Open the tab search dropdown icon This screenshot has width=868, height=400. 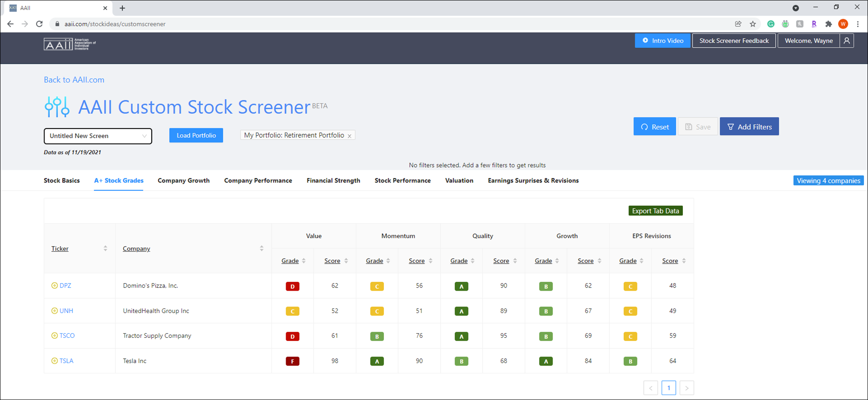pos(795,8)
